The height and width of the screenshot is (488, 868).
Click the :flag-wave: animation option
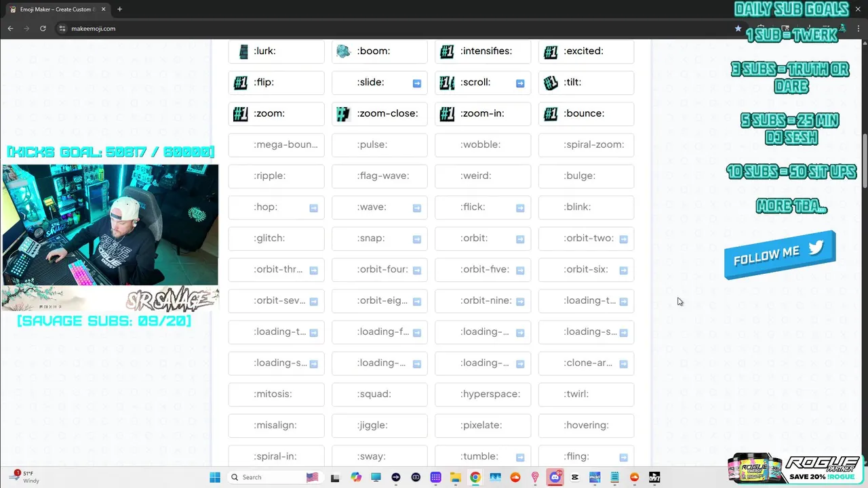point(380,176)
